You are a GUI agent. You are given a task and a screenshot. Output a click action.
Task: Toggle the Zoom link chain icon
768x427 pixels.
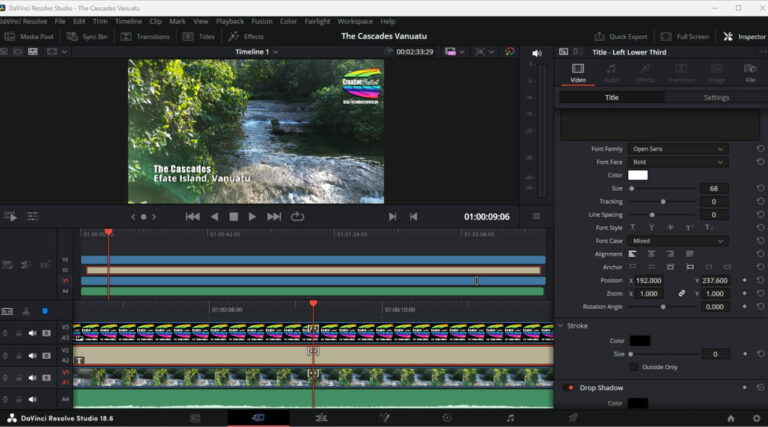(x=682, y=293)
